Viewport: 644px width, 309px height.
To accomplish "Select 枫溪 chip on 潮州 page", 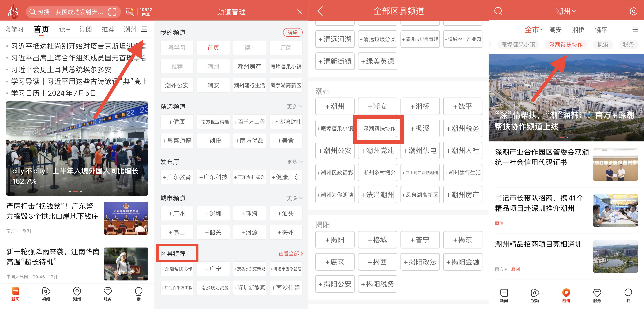I will (603, 44).
